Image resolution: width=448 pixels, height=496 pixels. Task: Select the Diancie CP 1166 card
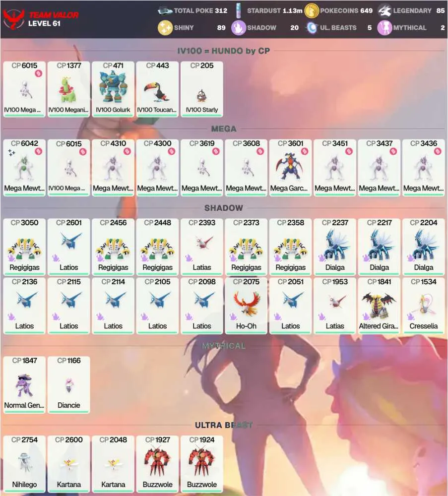click(x=68, y=385)
